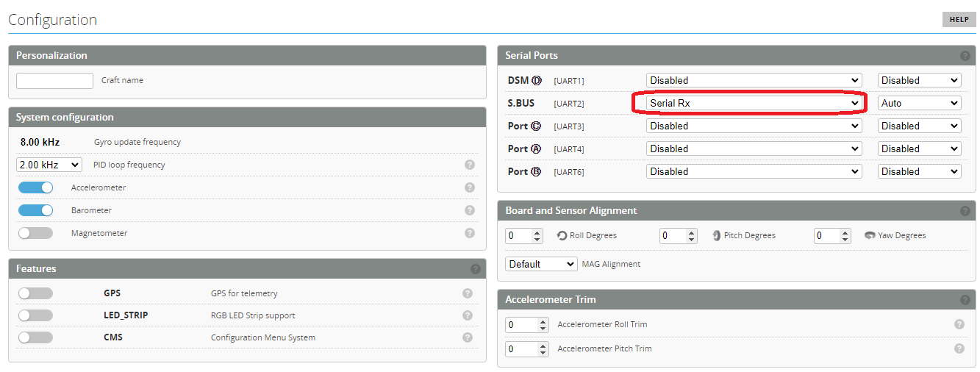
Task: Enable the GPS feature toggle
Action: [x=35, y=293]
